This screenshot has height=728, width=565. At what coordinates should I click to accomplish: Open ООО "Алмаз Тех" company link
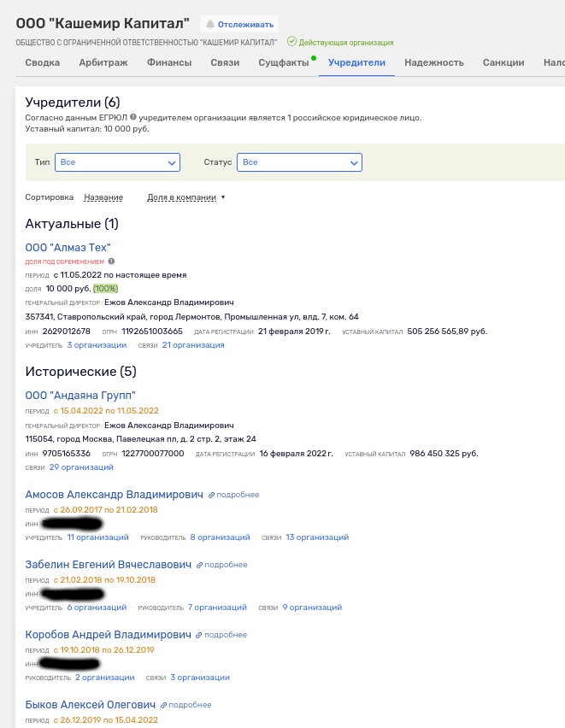click(x=68, y=248)
